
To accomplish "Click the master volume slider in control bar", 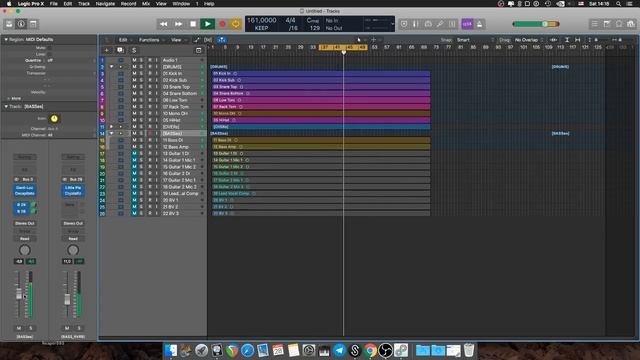I will click(536, 24).
